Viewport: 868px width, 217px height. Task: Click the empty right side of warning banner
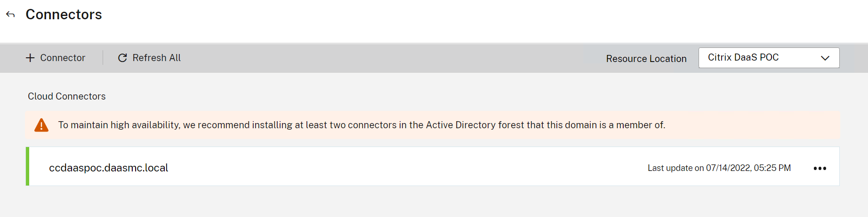[753, 125]
